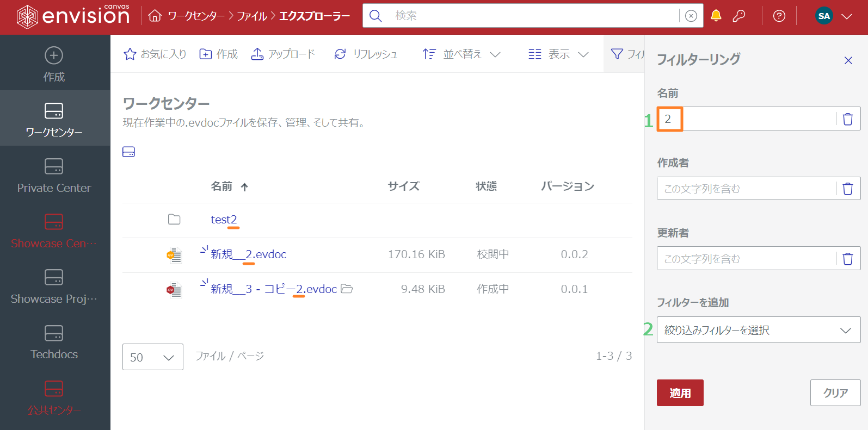Expand the user account menu chevron
Image resolution: width=868 pixels, height=430 pixels.
(x=847, y=16)
